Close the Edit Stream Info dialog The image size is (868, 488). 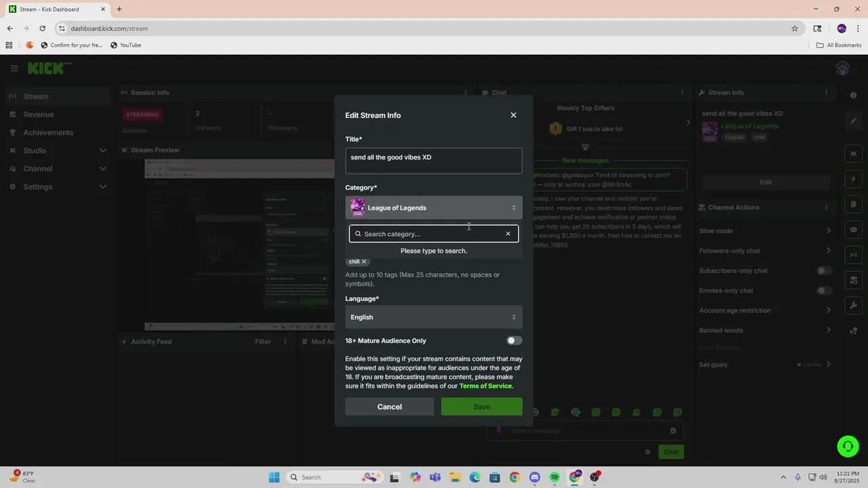[x=513, y=115]
